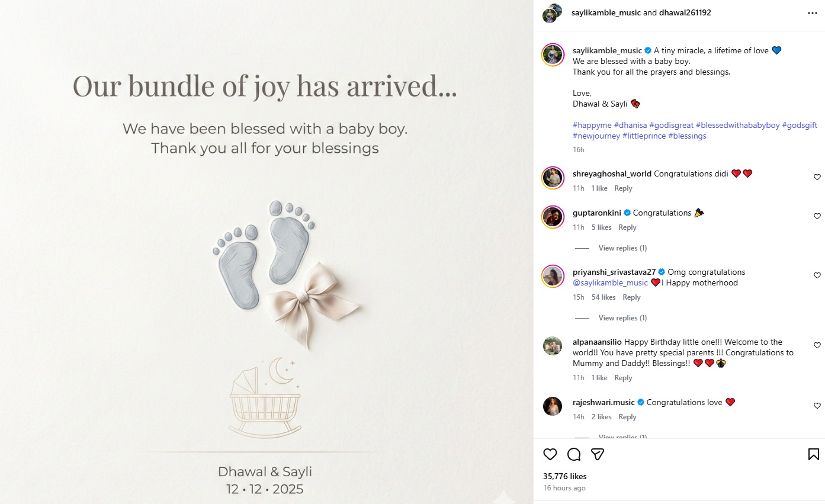Viewport: 825px width, 504px height.
Task: View replies under guptaronkini's comment
Action: pyautogui.click(x=622, y=248)
